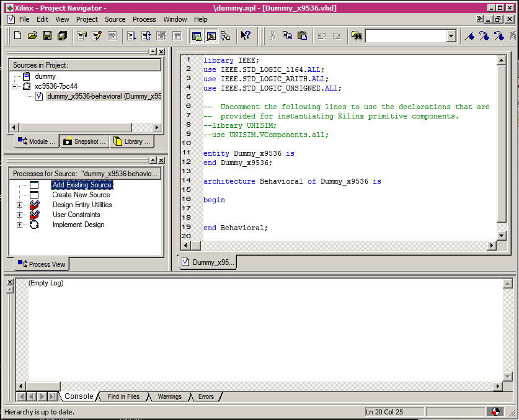The image size is (519, 420).
Task: Open the Source menu
Action: pos(115,19)
